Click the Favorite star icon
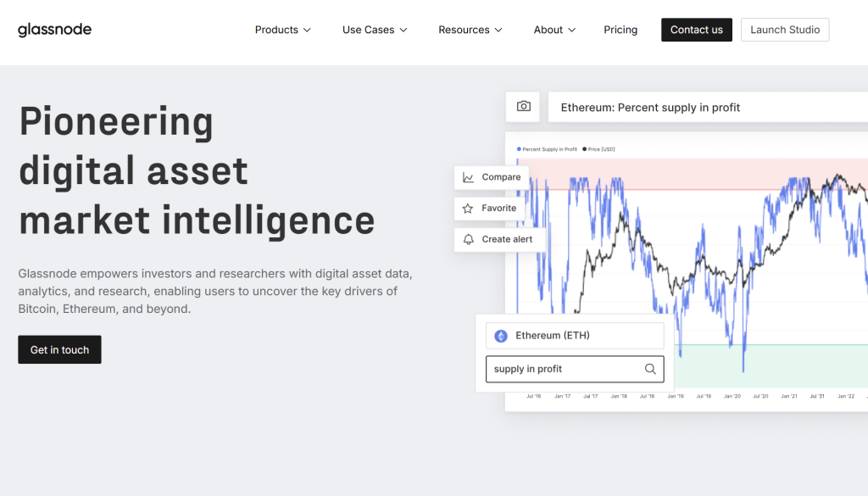Screen dimensions: 868x496 469,208
